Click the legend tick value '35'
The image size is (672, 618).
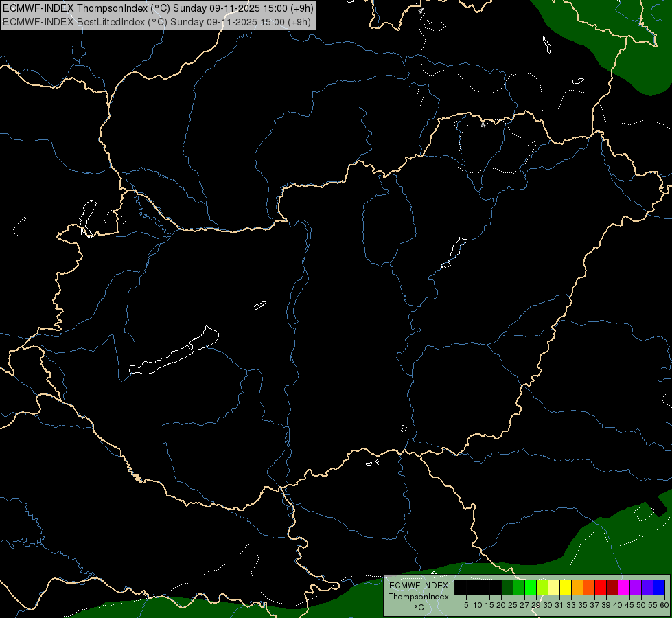click(x=583, y=605)
